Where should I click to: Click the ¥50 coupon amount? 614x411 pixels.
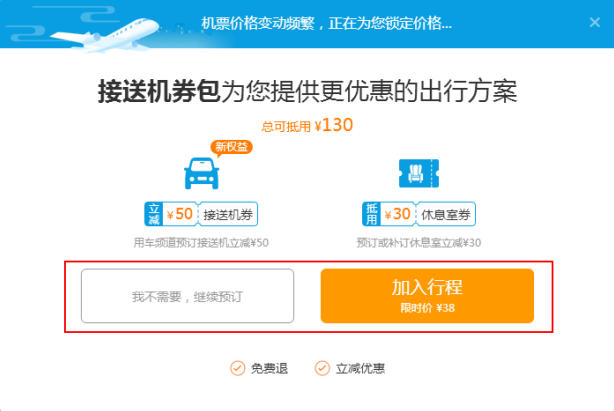coord(180,214)
